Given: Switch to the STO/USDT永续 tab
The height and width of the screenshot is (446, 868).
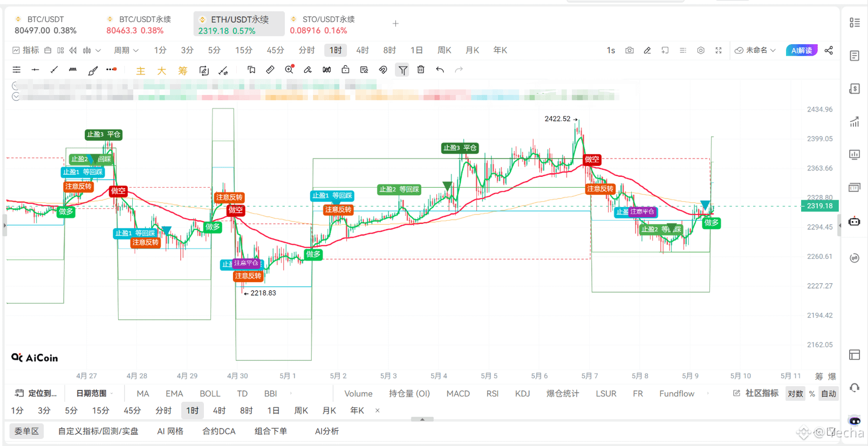Looking at the screenshot, I should (x=323, y=25).
